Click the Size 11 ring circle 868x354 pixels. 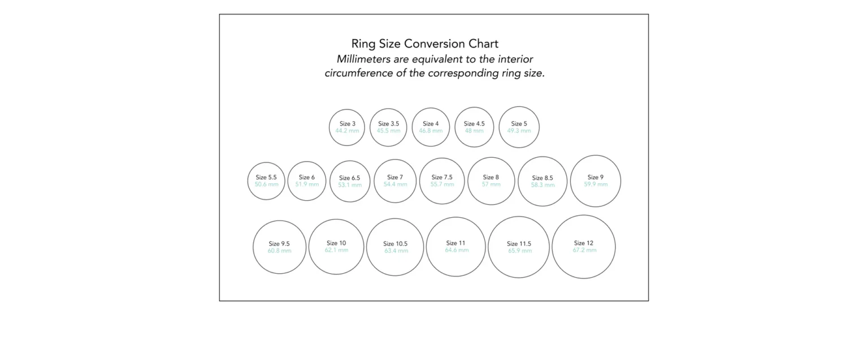pyautogui.click(x=455, y=247)
